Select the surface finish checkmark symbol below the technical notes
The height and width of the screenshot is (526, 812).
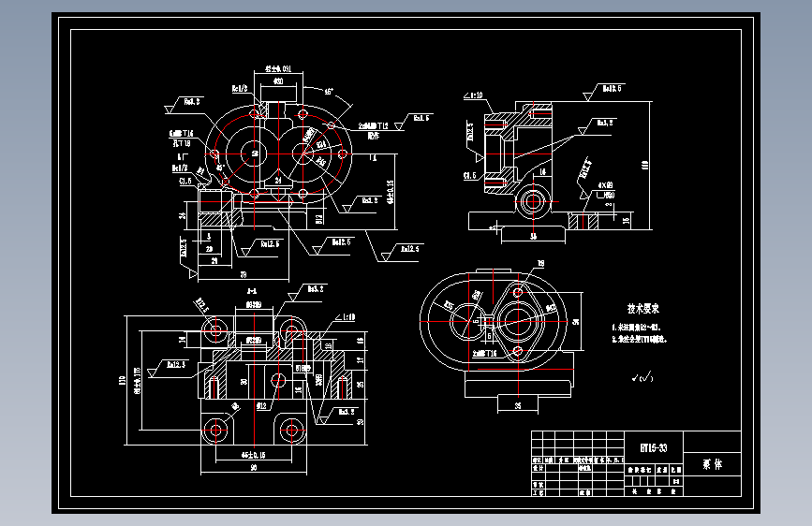pyautogui.click(x=642, y=378)
